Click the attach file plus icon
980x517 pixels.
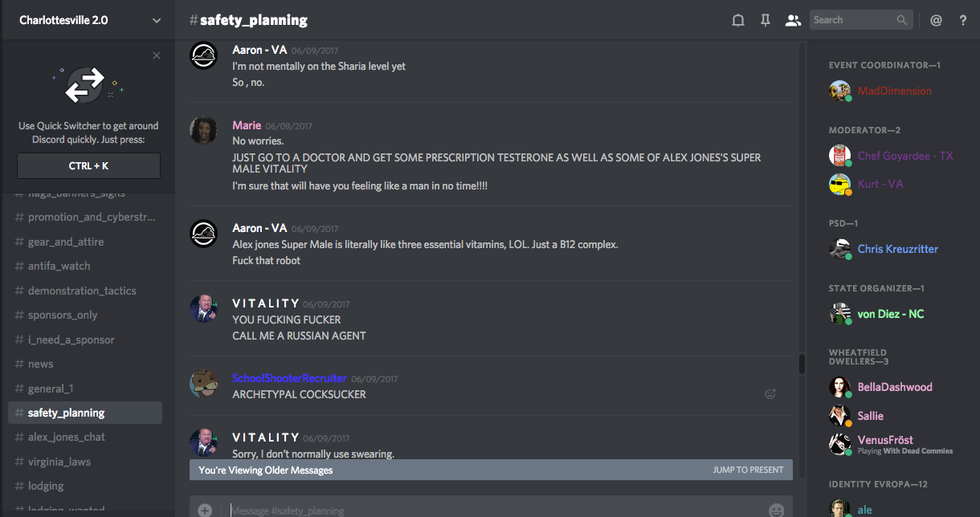click(205, 510)
